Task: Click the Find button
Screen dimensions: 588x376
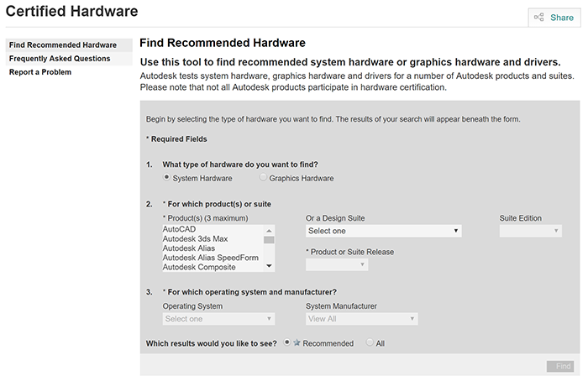Action: pos(560,366)
